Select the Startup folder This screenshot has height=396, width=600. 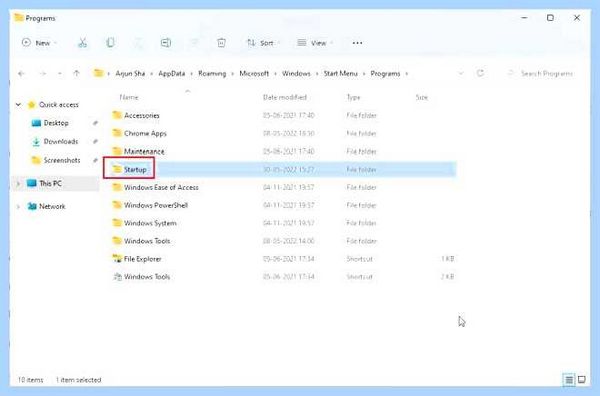(283, 169)
